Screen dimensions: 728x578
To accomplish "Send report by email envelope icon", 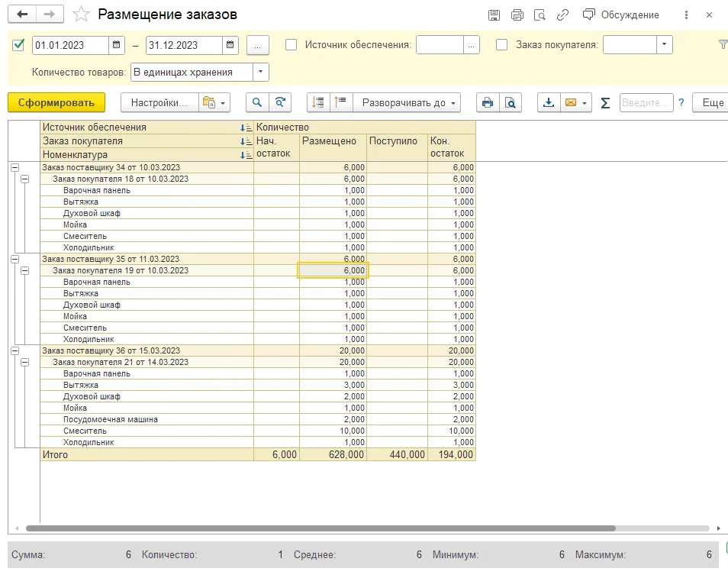I will pos(571,102).
